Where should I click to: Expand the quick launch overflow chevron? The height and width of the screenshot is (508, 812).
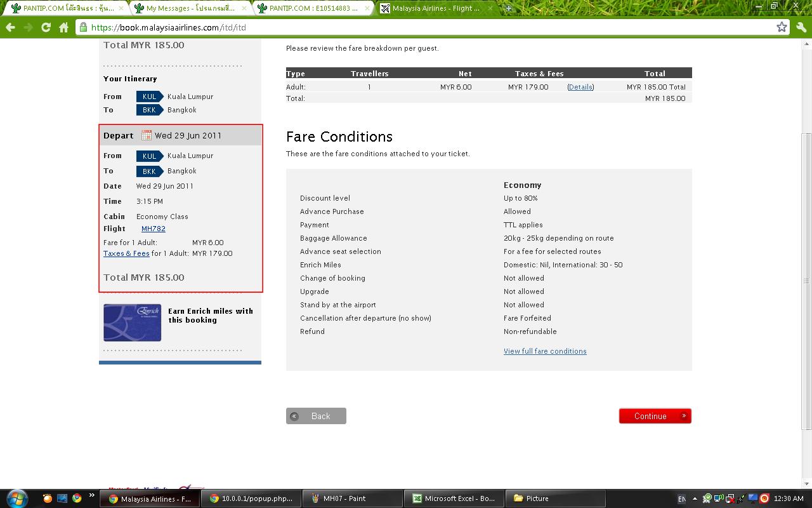click(92, 495)
